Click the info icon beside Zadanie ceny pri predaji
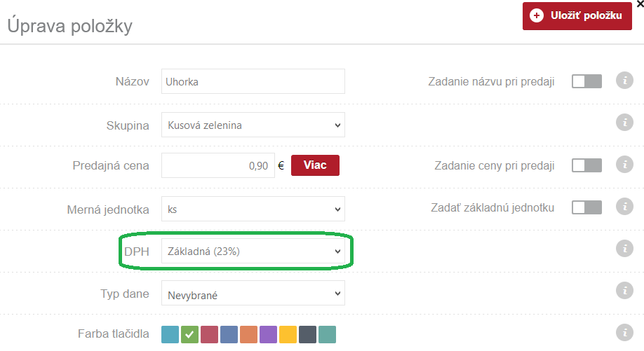This screenshot has width=644, height=351. tap(624, 165)
